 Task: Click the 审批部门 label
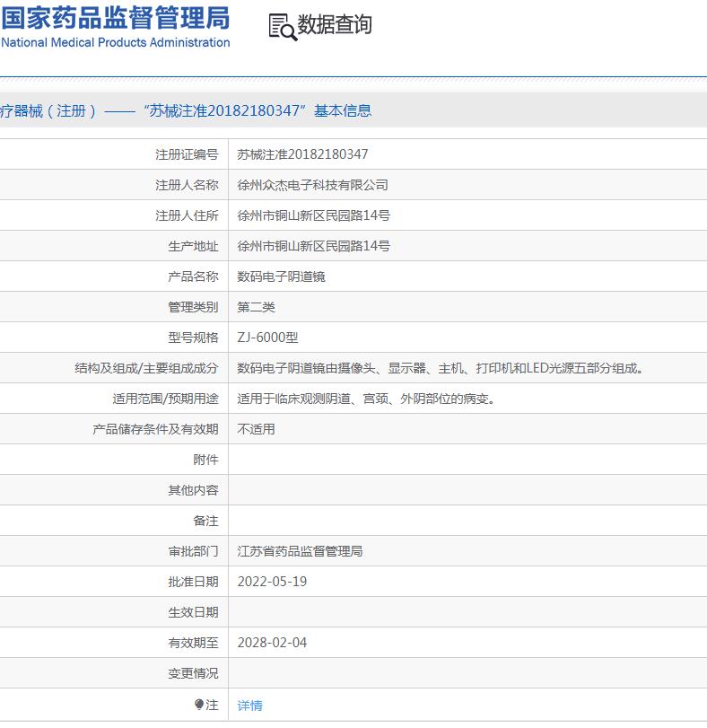click(193, 551)
